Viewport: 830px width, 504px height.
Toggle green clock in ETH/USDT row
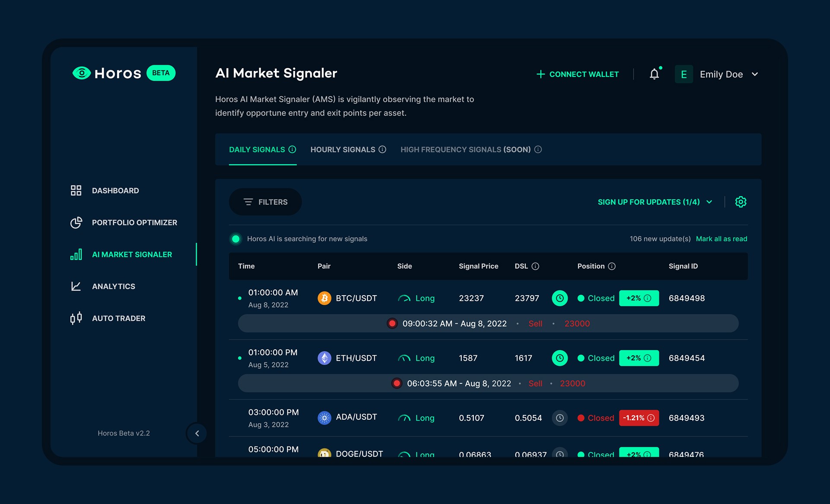click(x=559, y=358)
